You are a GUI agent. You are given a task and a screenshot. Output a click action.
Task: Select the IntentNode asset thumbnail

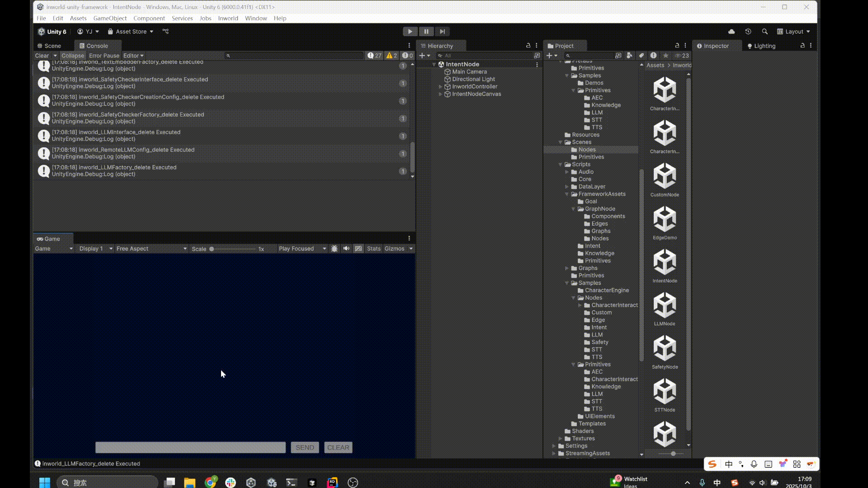pos(665,263)
